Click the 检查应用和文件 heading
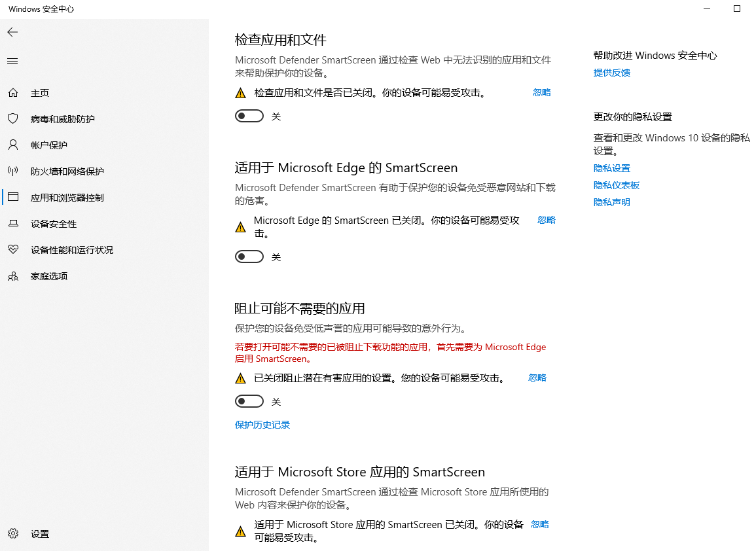Screen dimensions: 756x551 pos(281,39)
